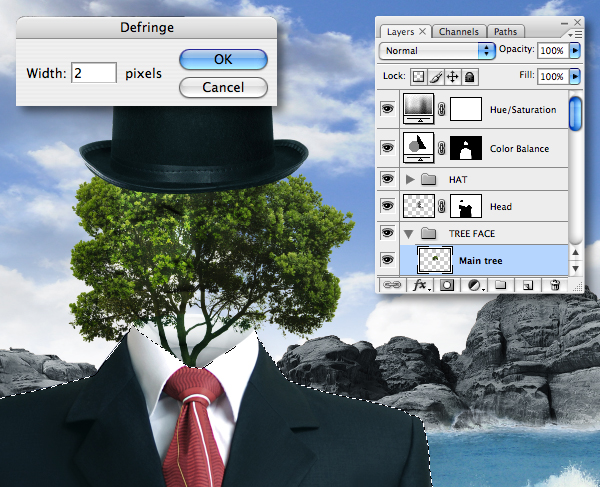
Task: Close the Layers tab with its X
Action: click(x=422, y=31)
